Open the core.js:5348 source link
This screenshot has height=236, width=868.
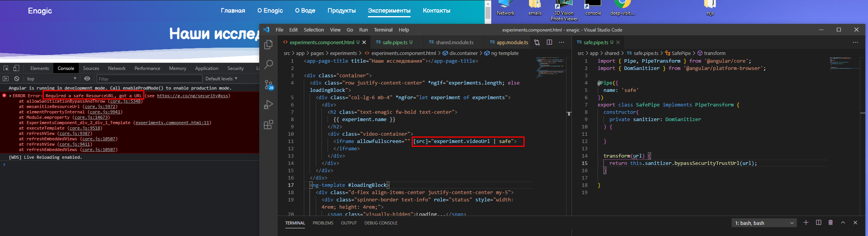click(125, 101)
